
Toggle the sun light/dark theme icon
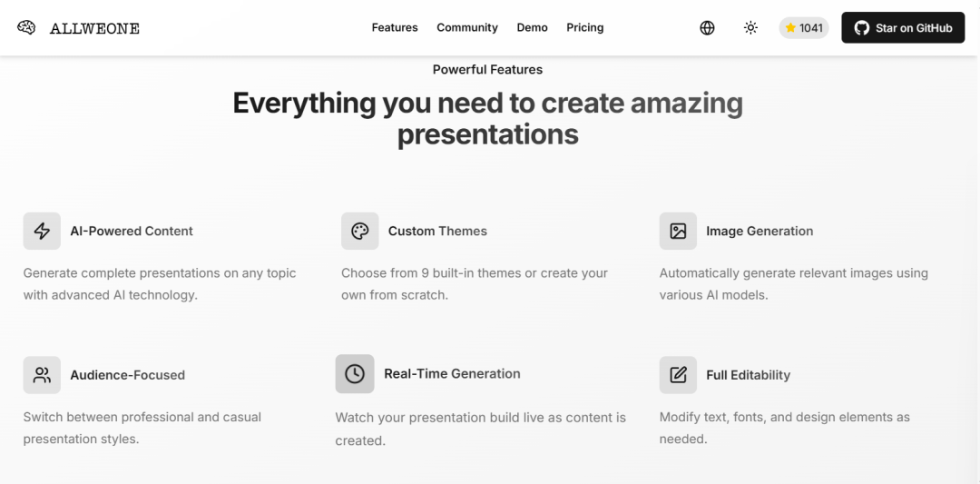(x=750, y=27)
